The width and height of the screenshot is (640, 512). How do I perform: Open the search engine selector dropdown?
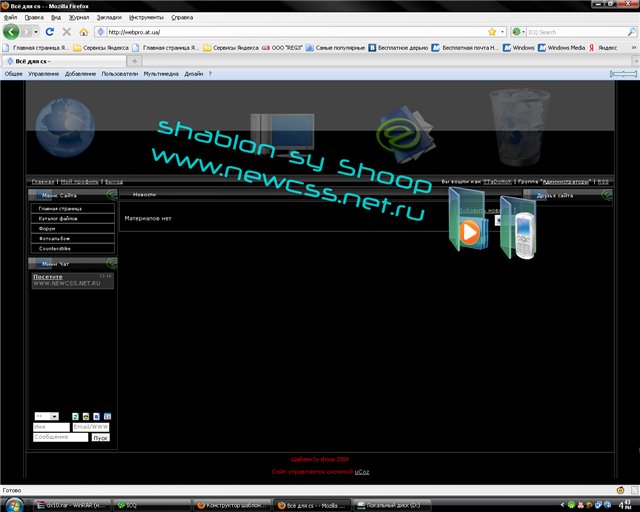pyautogui.click(x=518, y=32)
